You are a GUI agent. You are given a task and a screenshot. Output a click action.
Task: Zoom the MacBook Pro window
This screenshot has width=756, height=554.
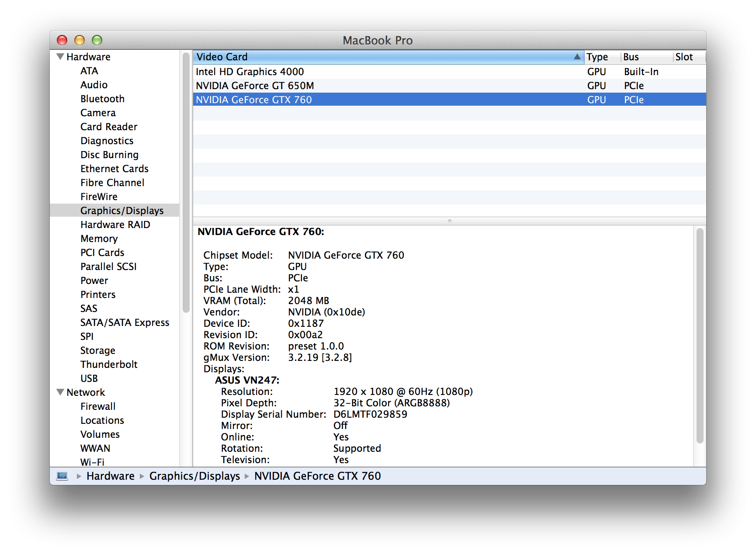tap(97, 40)
